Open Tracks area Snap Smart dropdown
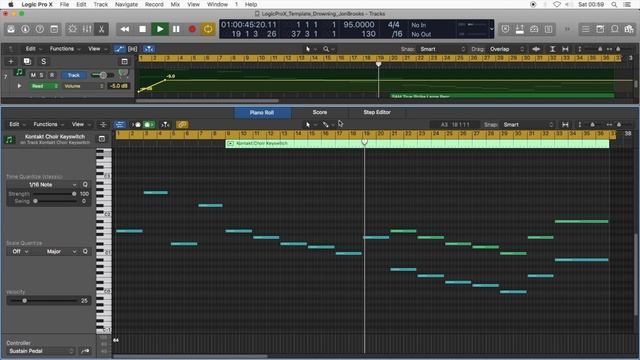The image size is (640, 360). (442, 49)
